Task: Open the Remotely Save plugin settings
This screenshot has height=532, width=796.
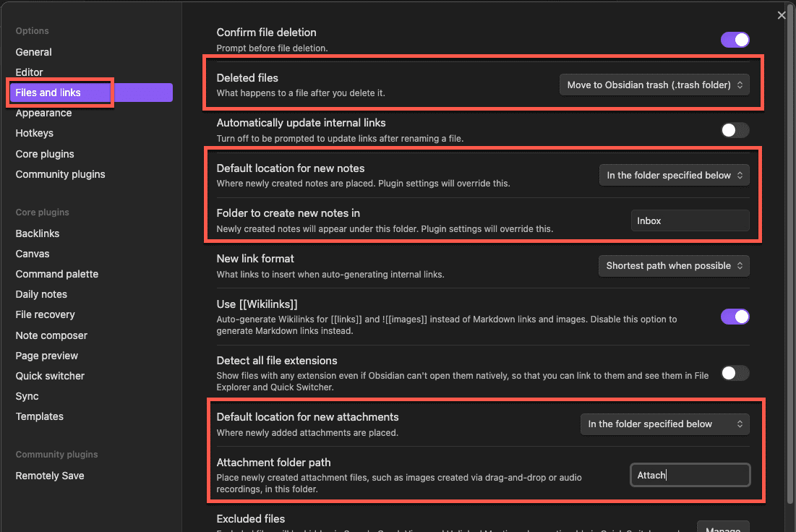Action: (x=50, y=476)
